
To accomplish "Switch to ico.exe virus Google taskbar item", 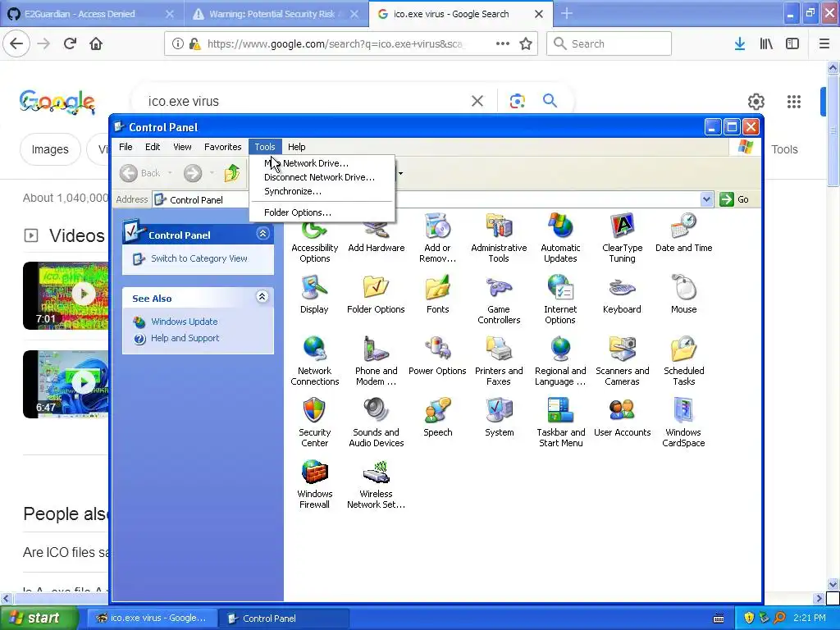I will click(x=152, y=619).
